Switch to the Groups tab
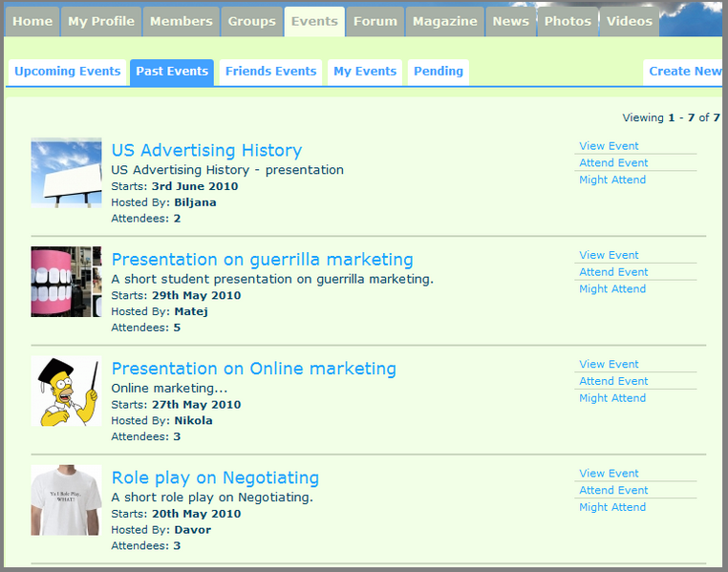This screenshot has width=728, height=572. pos(251,21)
